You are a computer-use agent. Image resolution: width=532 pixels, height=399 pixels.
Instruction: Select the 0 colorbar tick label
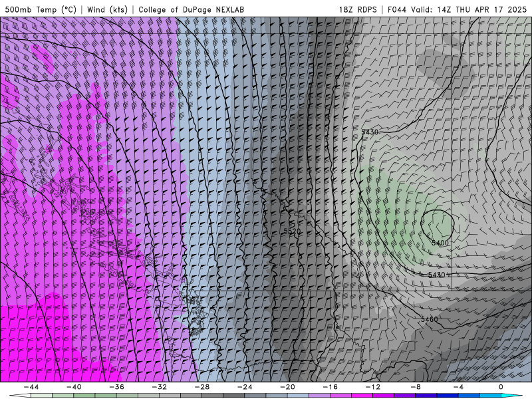click(x=501, y=387)
